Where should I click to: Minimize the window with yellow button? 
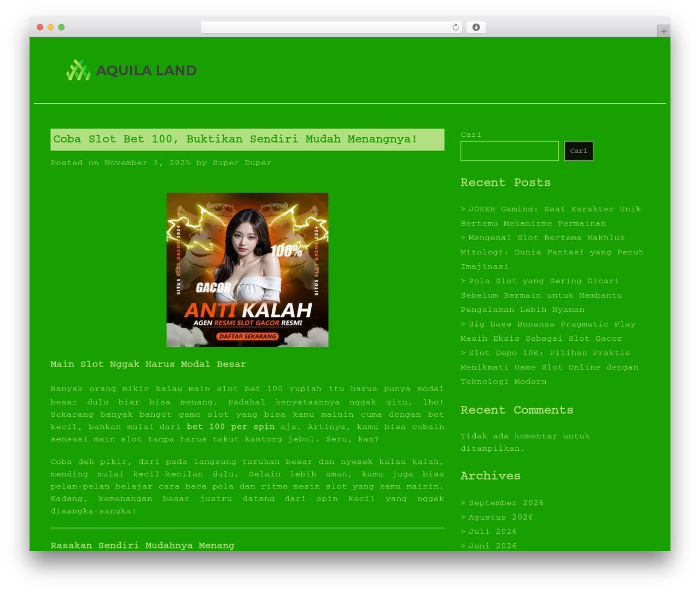point(51,27)
